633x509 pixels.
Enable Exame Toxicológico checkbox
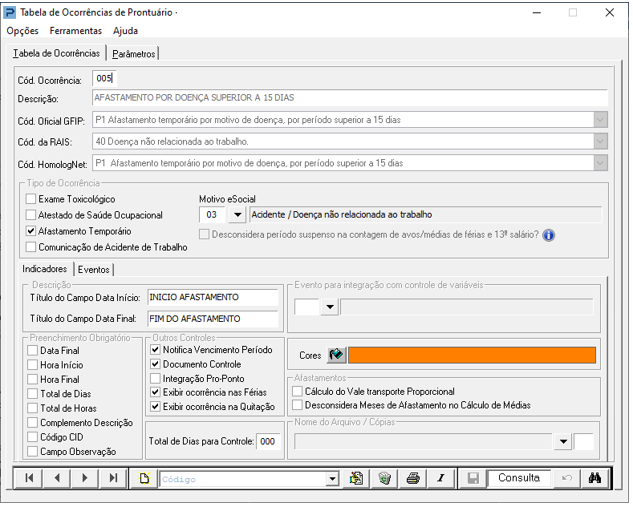coord(31,199)
